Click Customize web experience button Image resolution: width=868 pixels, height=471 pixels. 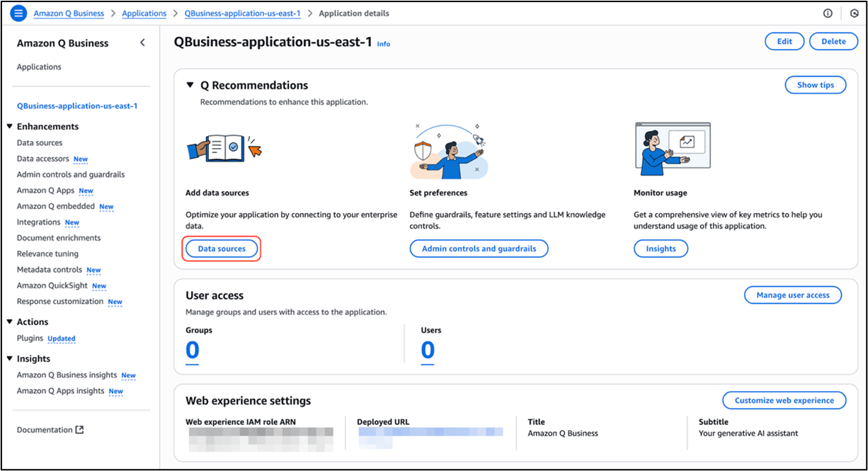coord(784,400)
